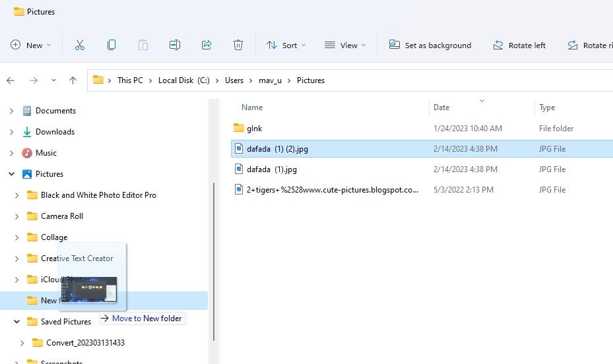Click the Delete trash can icon
This screenshot has height=364, width=613.
coord(238,45)
